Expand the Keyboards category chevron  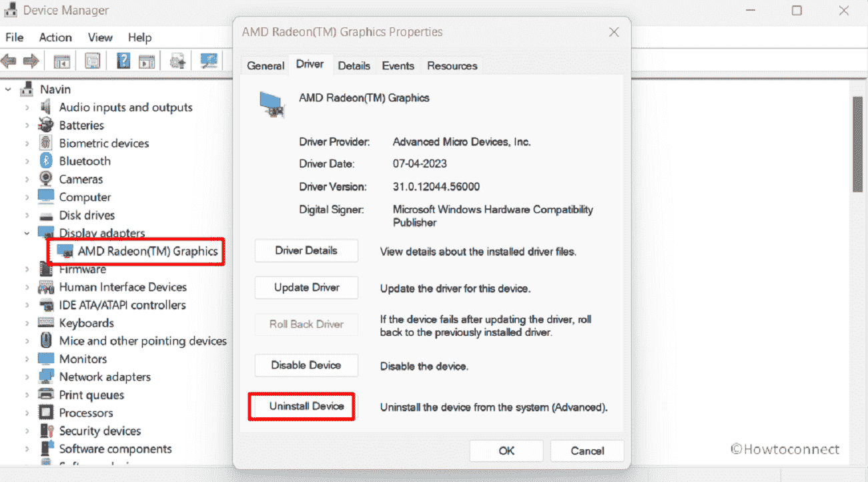27,323
